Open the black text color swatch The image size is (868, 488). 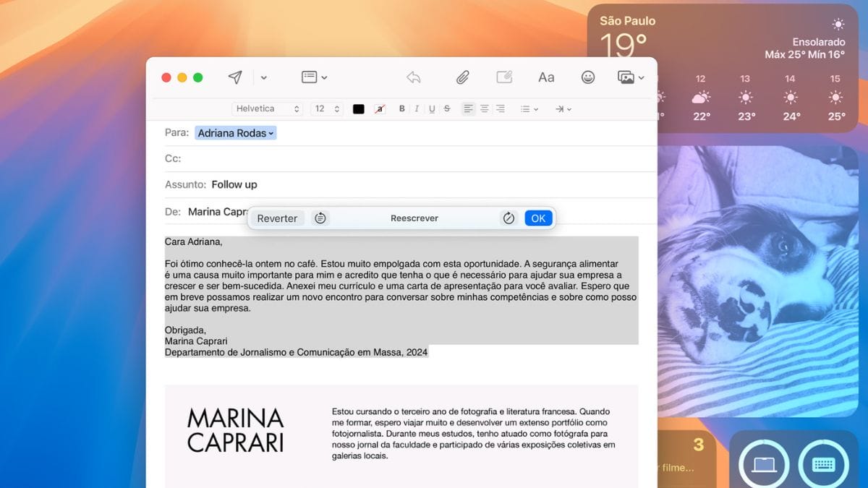pos(358,109)
